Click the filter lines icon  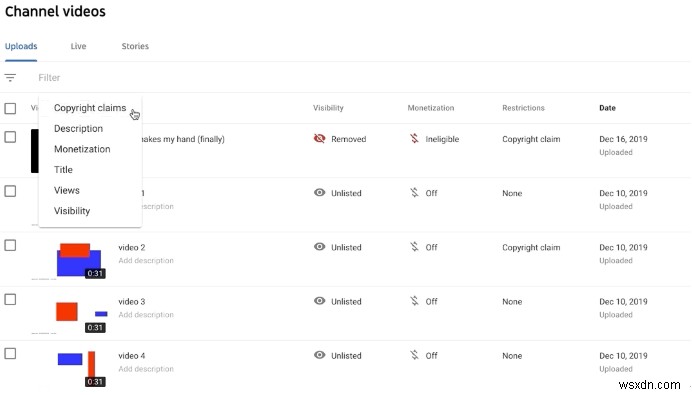click(x=10, y=78)
